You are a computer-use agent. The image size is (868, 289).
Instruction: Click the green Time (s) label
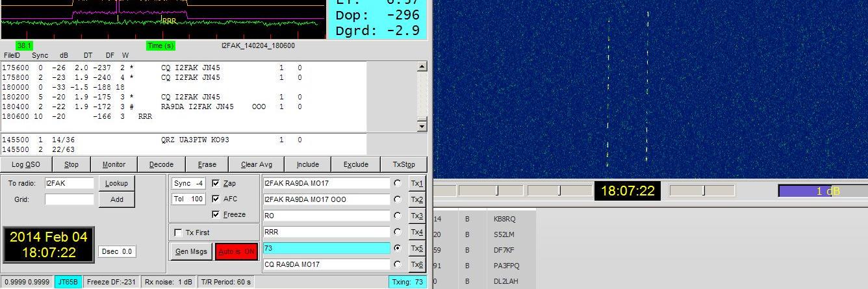tap(160, 45)
